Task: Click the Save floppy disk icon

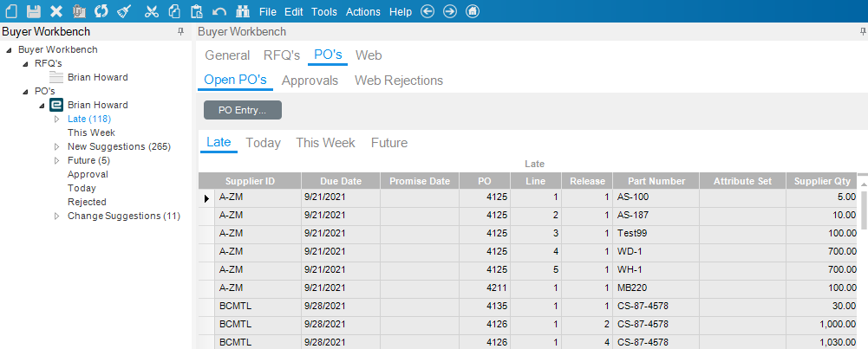Action: pyautogui.click(x=34, y=11)
